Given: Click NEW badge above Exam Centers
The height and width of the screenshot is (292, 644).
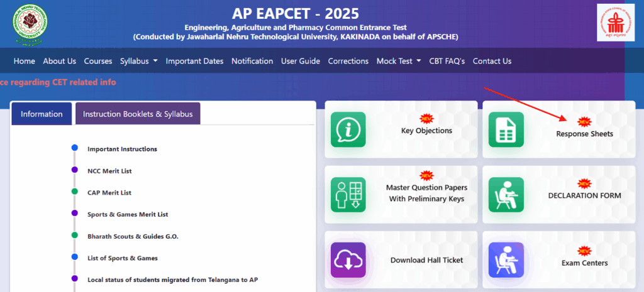Looking at the screenshot, I should coord(584,251).
